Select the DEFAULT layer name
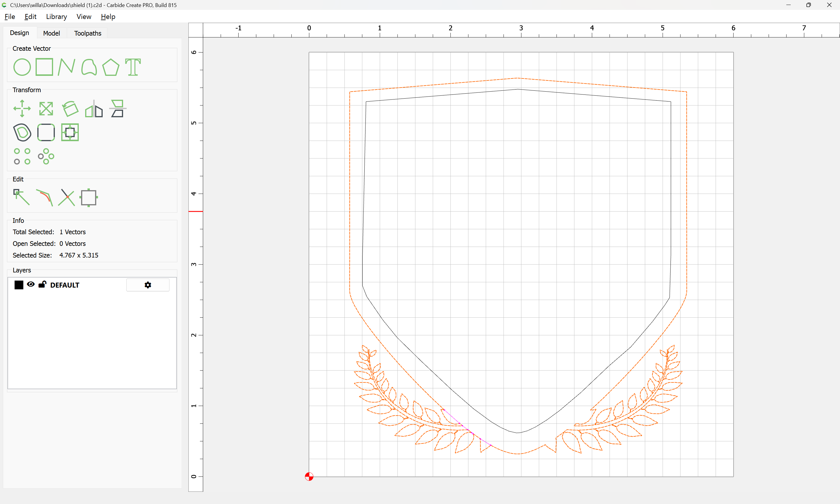Image resolution: width=840 pixels, height=504 pixels. point(64,285)
